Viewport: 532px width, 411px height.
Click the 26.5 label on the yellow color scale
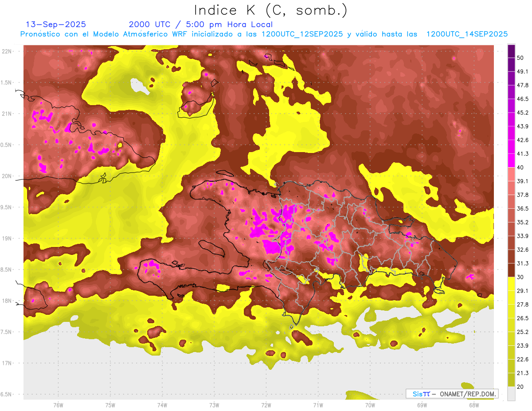(x=523, y=318)
